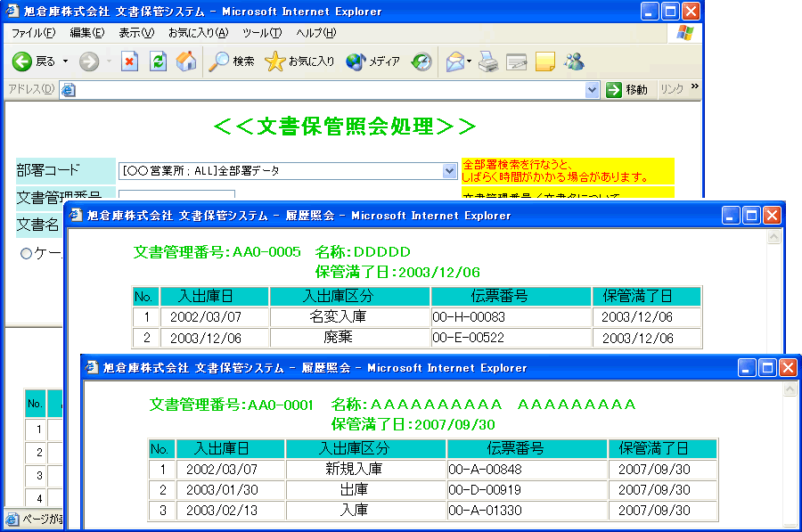
Task: Stop page loading with the red X icon
Action: (x=129, y=61)
